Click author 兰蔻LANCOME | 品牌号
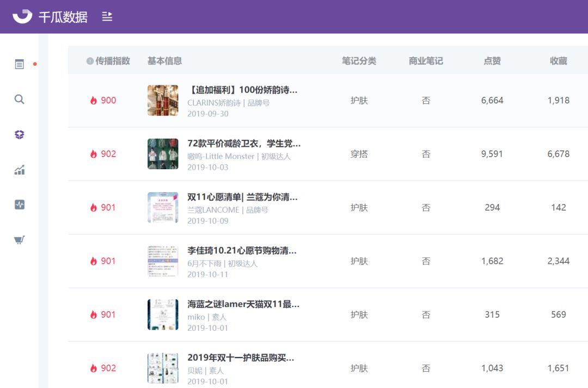Viewport: 588px width, 388px height. (228, 210)
